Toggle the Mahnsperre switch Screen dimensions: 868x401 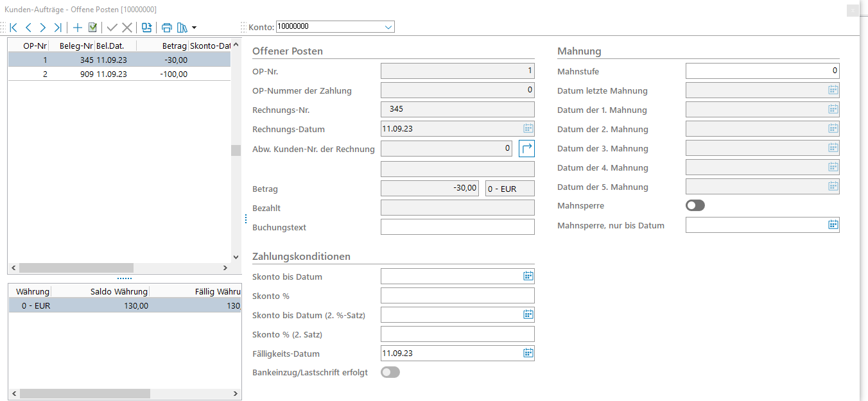click(695, 205)
